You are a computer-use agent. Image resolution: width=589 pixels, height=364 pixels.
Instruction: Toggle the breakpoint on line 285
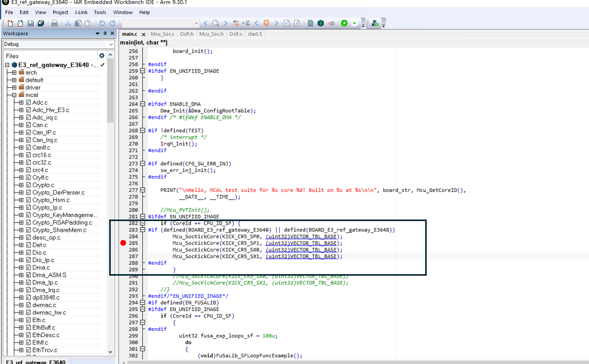(x=123, y=243)
